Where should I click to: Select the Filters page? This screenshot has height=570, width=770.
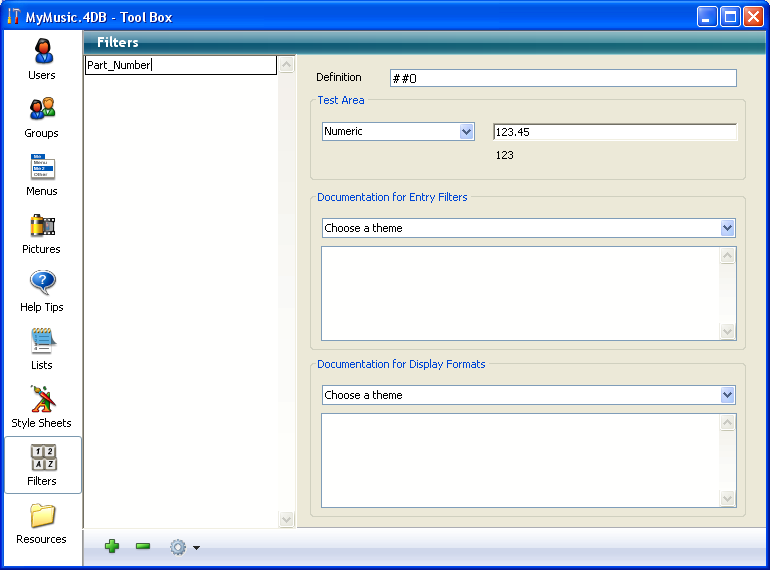coord(41,465)
